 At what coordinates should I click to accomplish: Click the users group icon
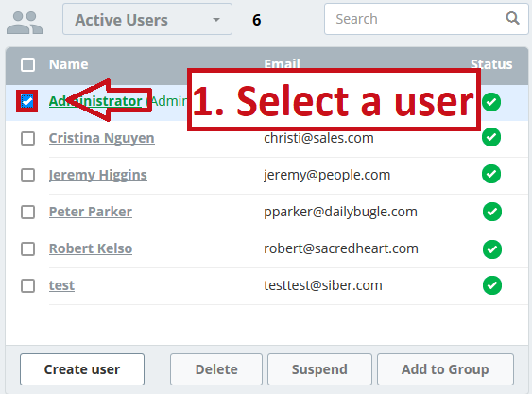click(25, 23)
